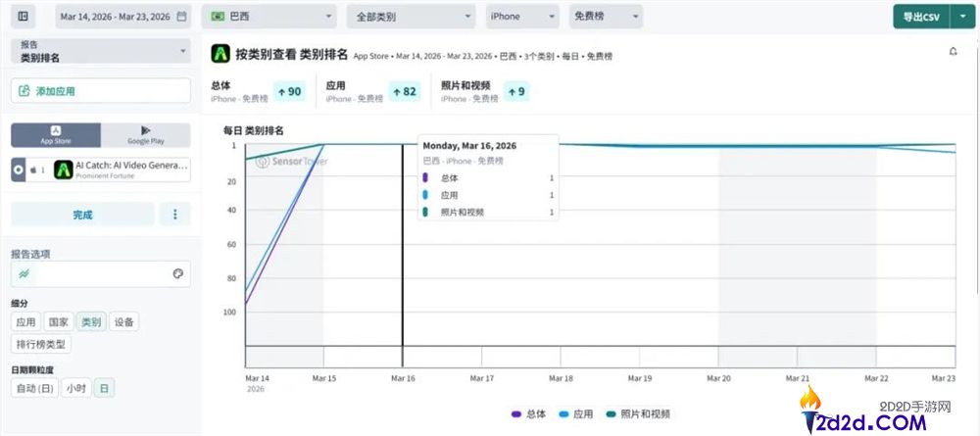Select 小时 date granularity

tap(76, 388)
